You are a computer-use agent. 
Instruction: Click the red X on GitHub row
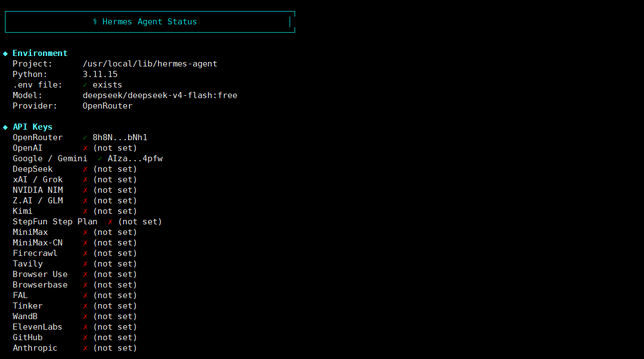tap(85, 337)
